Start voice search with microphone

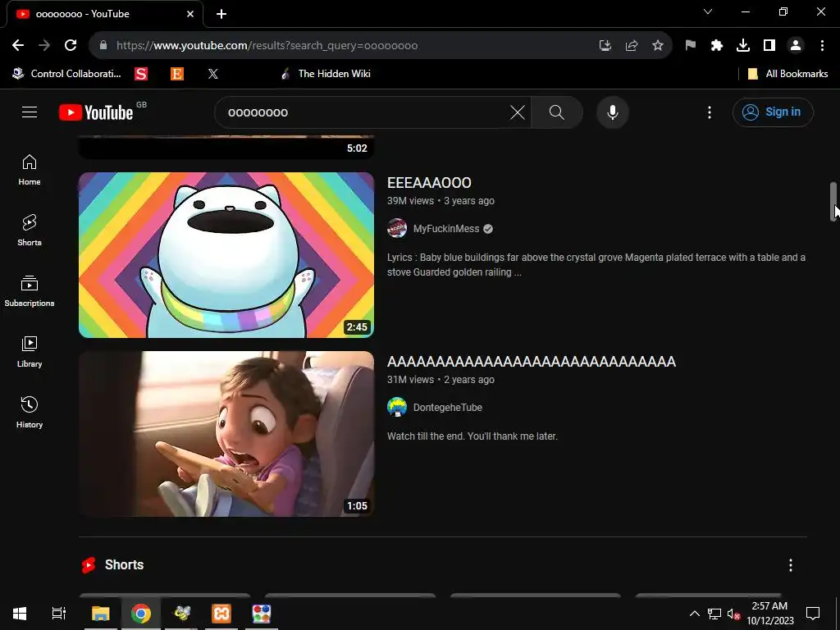pos(613,112)
